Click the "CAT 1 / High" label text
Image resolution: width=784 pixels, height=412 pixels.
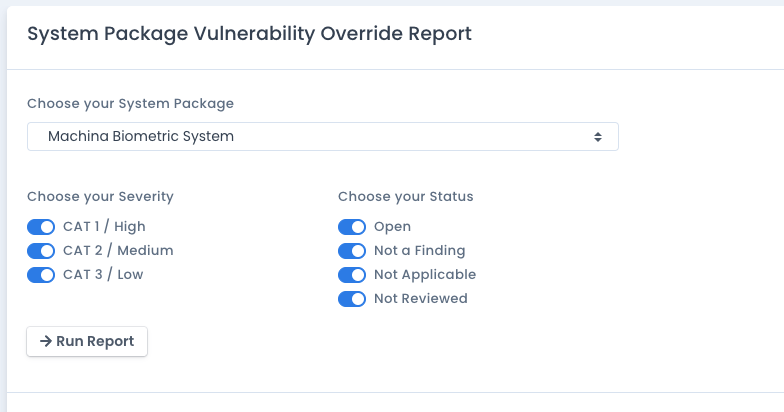click(104, 227)
